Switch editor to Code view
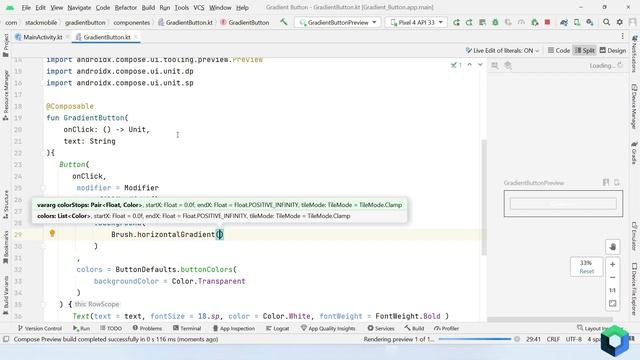 tap(559, 51)
